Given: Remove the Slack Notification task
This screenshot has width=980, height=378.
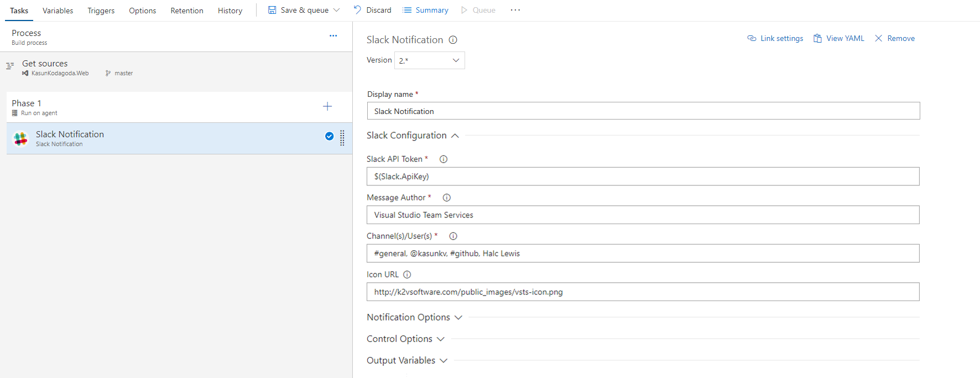Looking at the screenshot, I should click(x=901, y=38).
